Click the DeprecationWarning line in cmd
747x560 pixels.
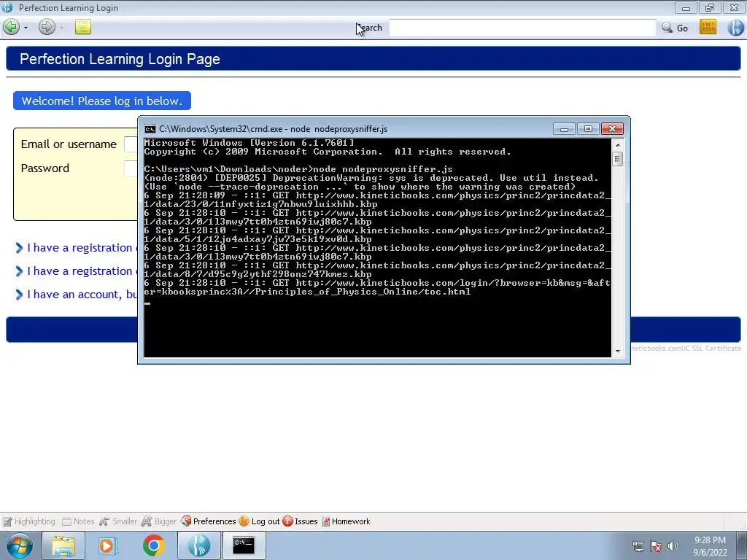pyautogui.click(x=371, y=178)
